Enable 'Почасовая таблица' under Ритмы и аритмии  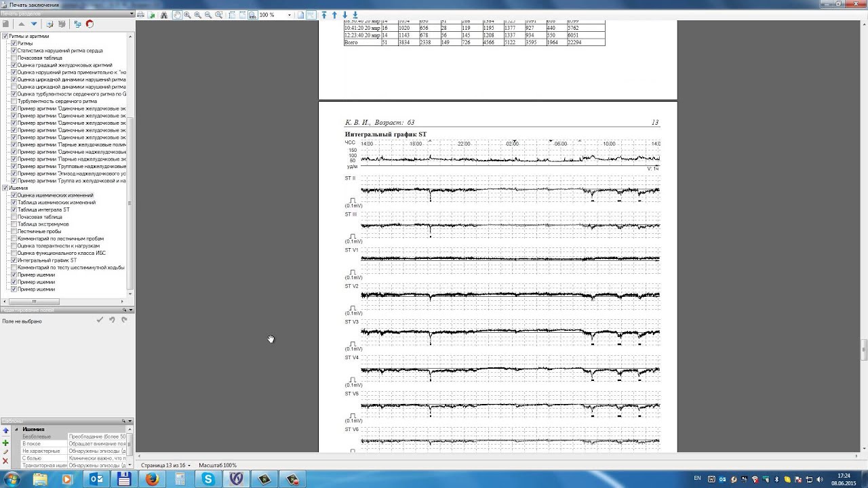14,58
